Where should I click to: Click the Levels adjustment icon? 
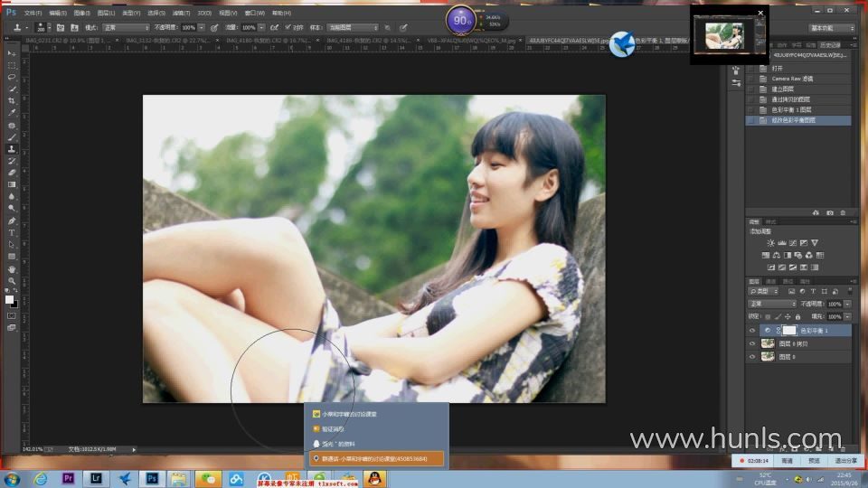781,243
